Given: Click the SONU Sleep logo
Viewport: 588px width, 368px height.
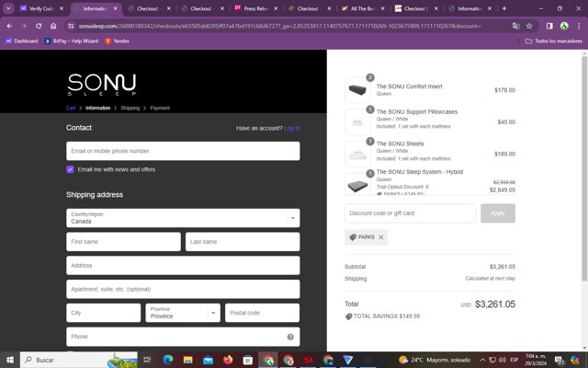Looking at the screenshot, I should point(102,84).
